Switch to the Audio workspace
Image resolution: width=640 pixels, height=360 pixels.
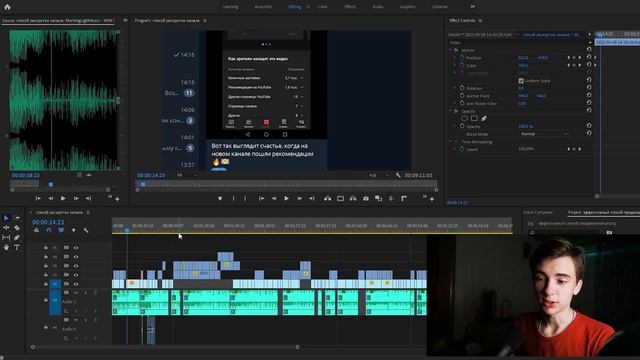pos(378,7)
